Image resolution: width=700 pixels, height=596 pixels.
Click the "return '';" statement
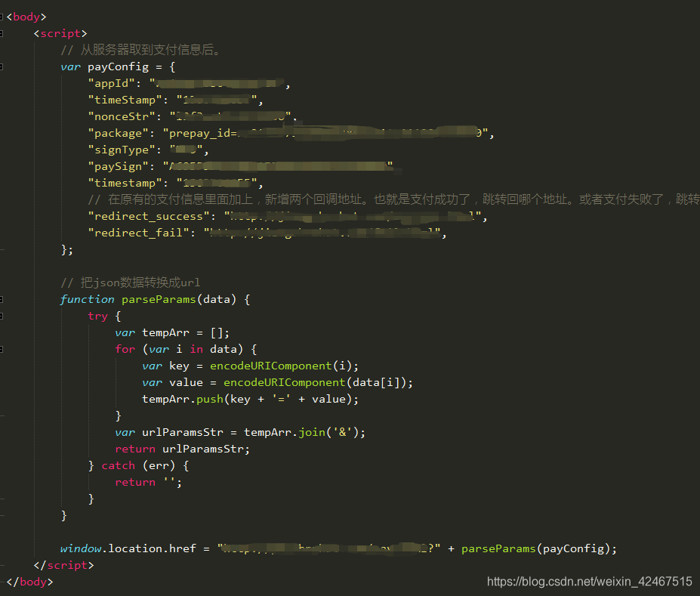click(x=149, y=482)
